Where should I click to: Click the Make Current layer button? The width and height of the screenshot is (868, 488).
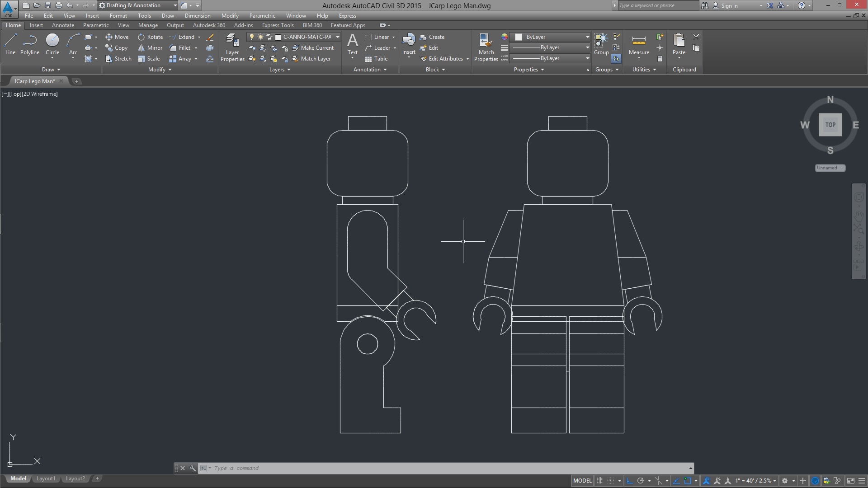[x=313, y=48]
